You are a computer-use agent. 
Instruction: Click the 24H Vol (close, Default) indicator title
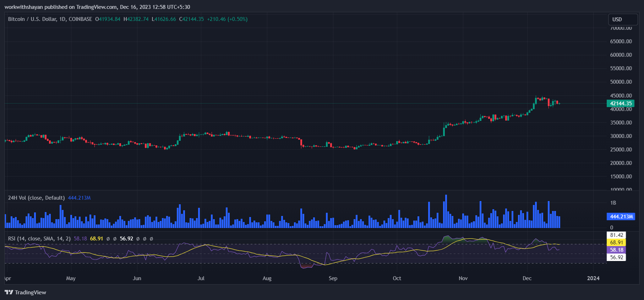pyautogui.click(x=36, y=198)
